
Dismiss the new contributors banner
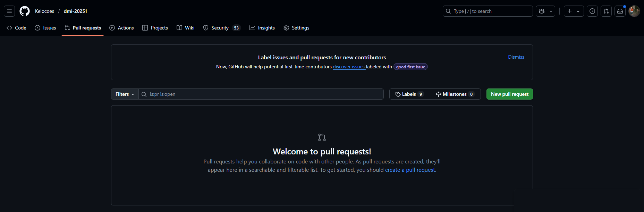pos(516,57)
